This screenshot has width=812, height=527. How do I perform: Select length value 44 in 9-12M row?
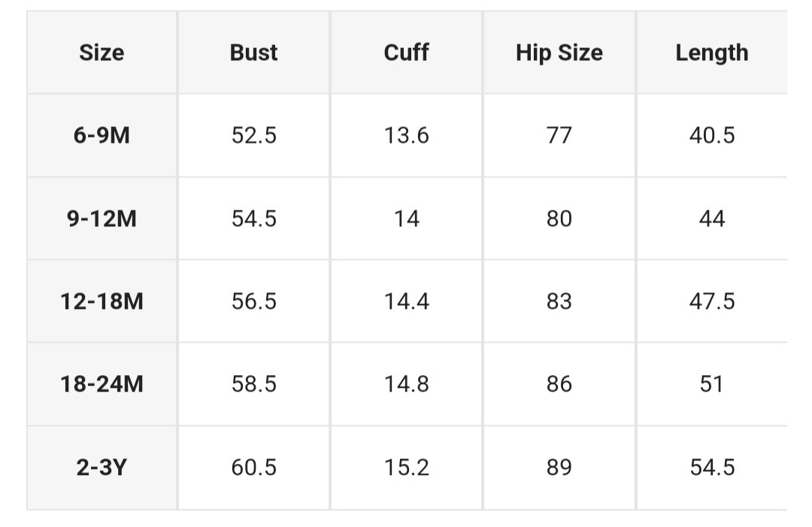click(x=711, y=219)
